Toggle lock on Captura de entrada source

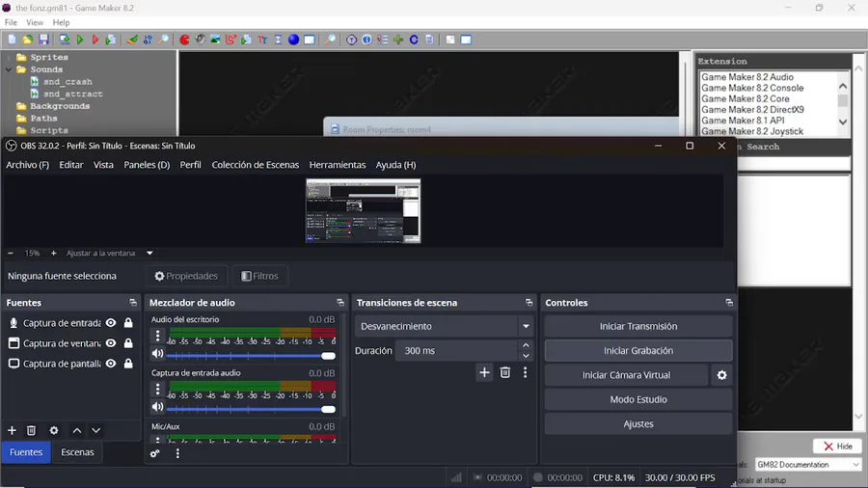pos(128,323)
